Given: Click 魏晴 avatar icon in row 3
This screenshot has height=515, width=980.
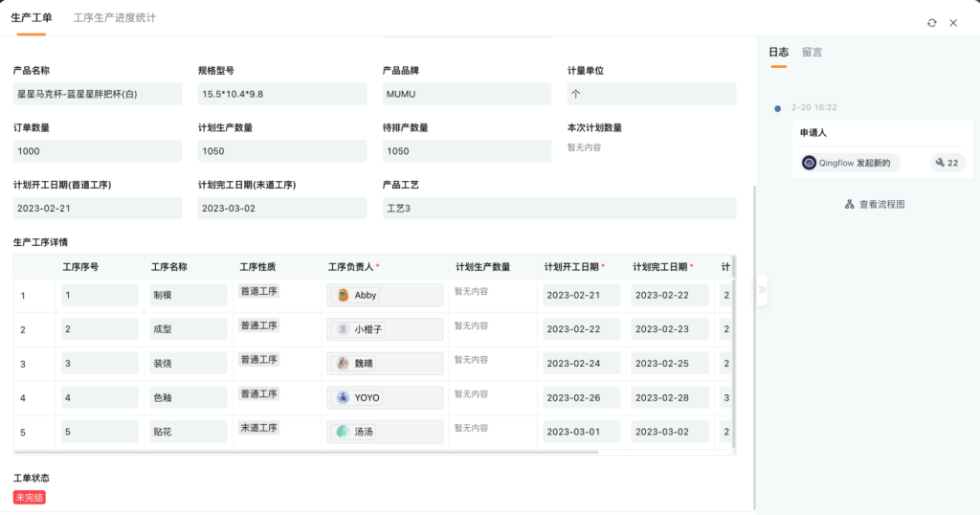Looking at the screenshot, I should pos(343,364).
